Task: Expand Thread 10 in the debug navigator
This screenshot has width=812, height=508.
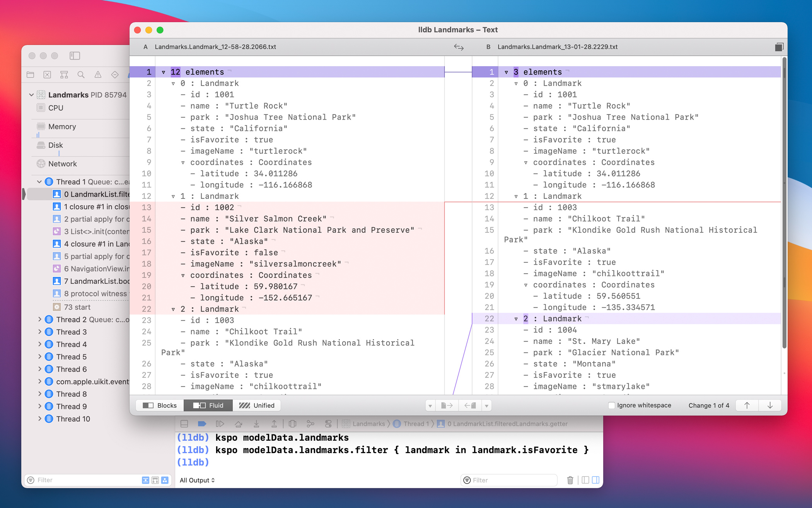Action: [x=39, y=419]
